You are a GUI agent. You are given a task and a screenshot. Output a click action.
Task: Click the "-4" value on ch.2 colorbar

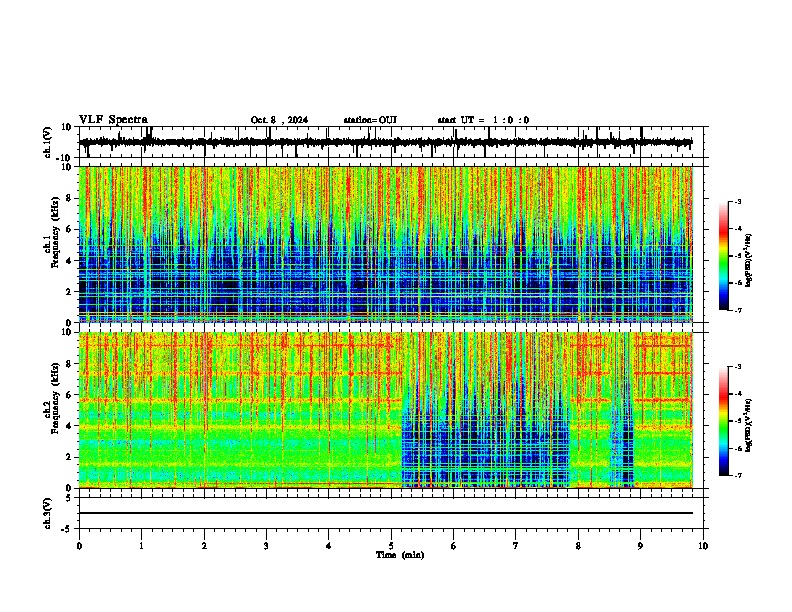[738, 394]
